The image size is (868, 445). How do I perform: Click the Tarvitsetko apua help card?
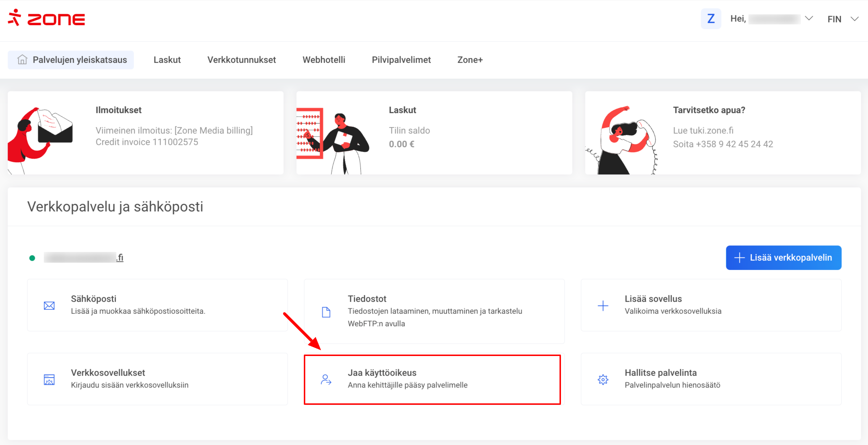[723, 133]
